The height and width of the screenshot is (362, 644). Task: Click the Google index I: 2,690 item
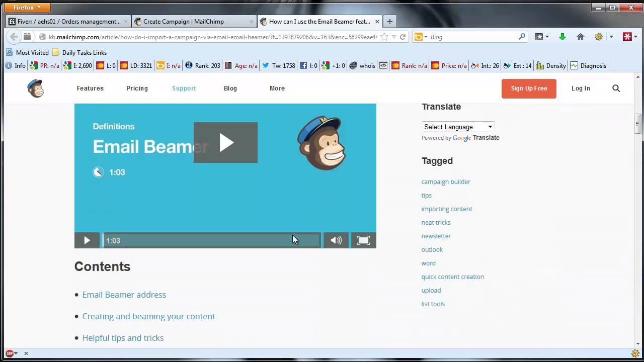pyautogui.click(x=78, y=65)
